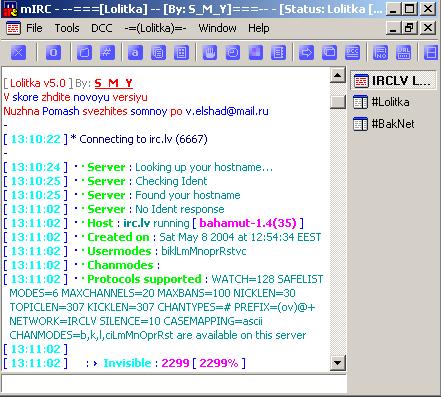Open the notify list NO icon
Image resolution: width=441 pixels, height=397 pixels.
coord(380,52)
